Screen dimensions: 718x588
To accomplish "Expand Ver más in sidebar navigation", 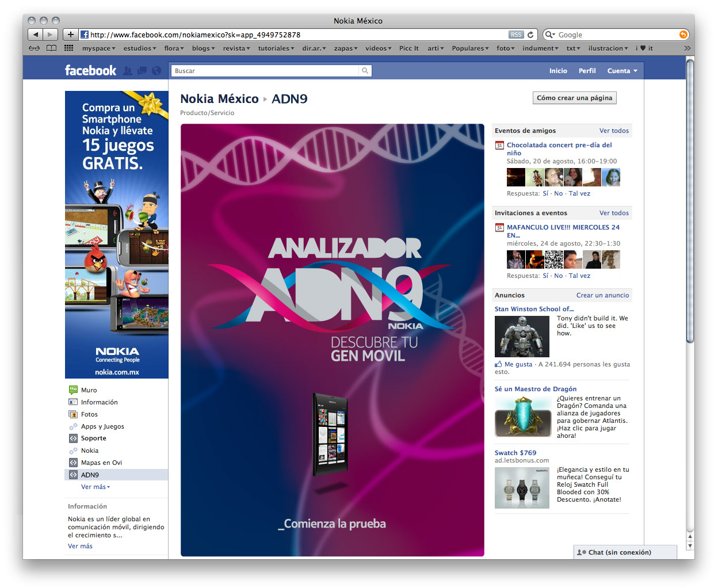I will click(x=96, y=487).
